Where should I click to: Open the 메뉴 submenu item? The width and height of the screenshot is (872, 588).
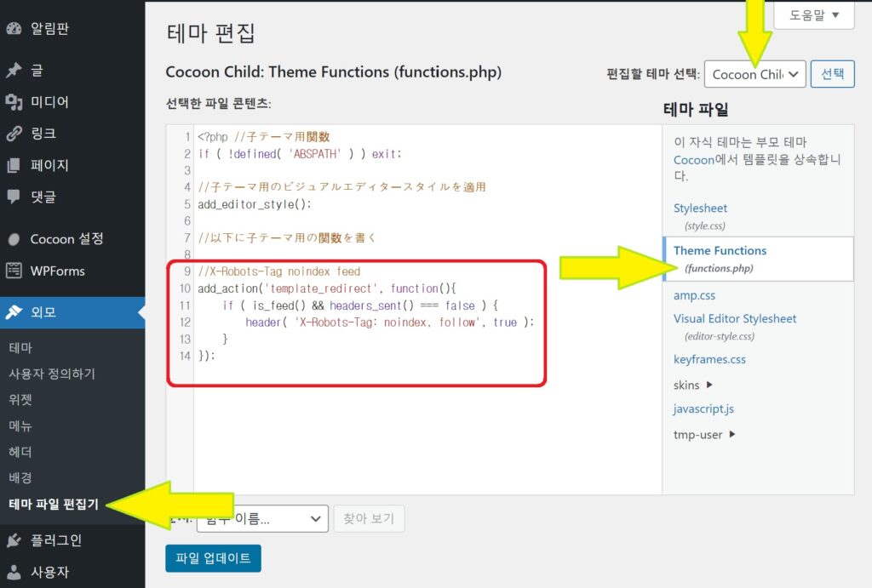(x=20, y=426)
